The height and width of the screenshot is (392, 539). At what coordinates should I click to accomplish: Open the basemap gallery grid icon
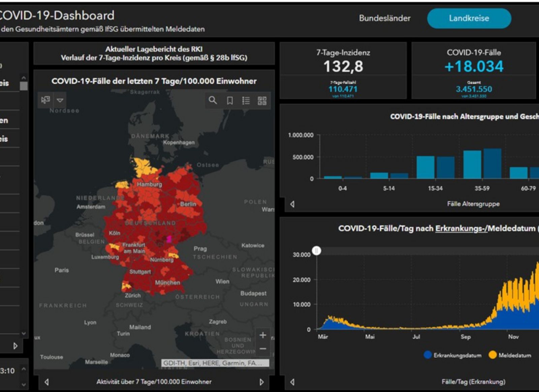click(262, 101)
